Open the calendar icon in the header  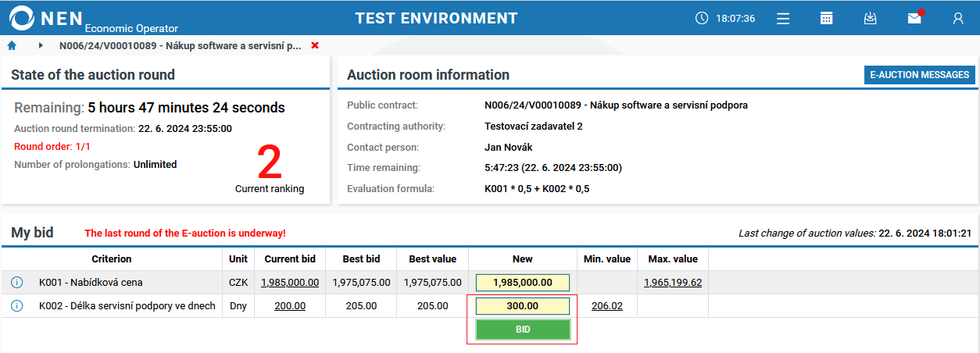point(826,18)
